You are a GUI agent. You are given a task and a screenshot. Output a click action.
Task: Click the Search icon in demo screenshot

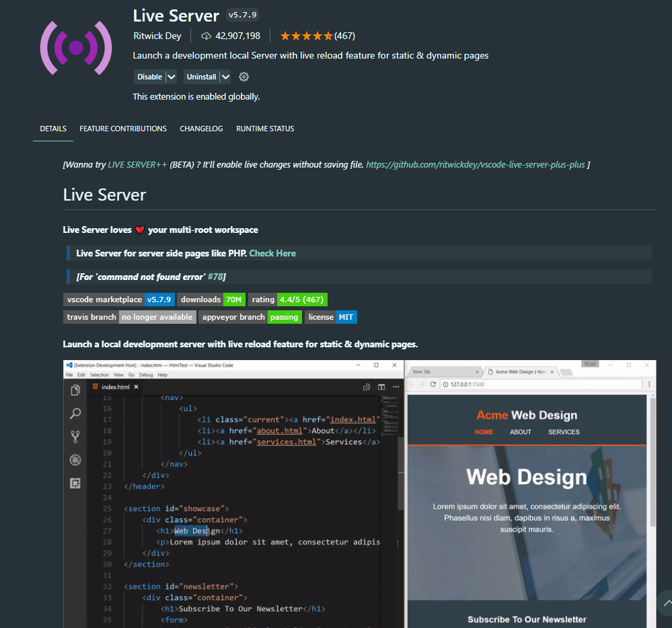(x=75, y=413)
